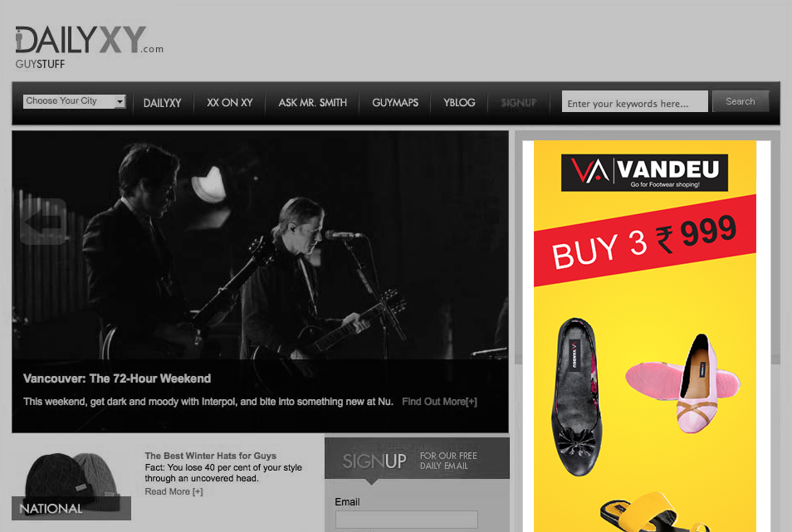Open the DAILYXY menu item
This screenshot has height=532, width=792.
(x=162, y=103)
